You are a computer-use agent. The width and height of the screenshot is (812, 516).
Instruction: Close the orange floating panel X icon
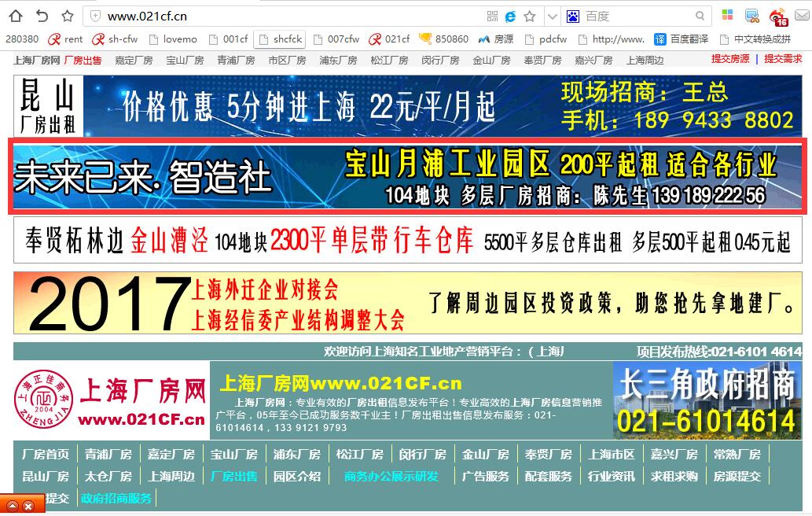[28, 506]
